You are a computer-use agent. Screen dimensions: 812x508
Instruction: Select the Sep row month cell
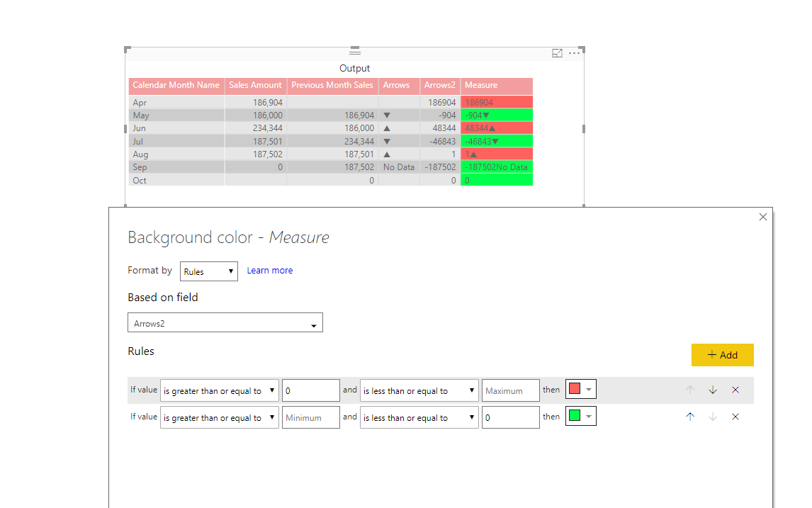176,167
